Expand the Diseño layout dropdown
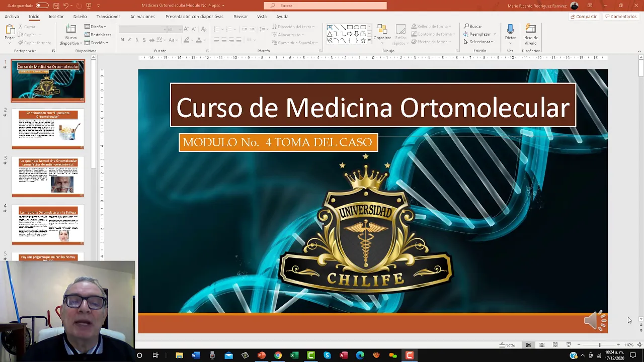The height and width of the screenshot is (362, 644). point(95,27)
